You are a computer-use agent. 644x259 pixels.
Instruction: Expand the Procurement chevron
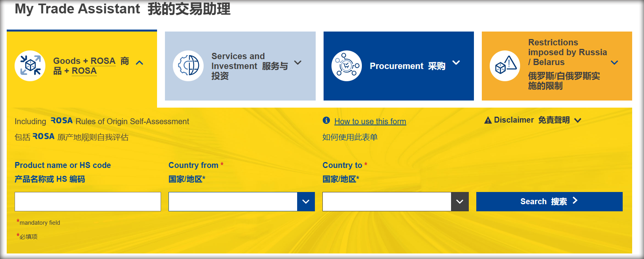(456, 63)
